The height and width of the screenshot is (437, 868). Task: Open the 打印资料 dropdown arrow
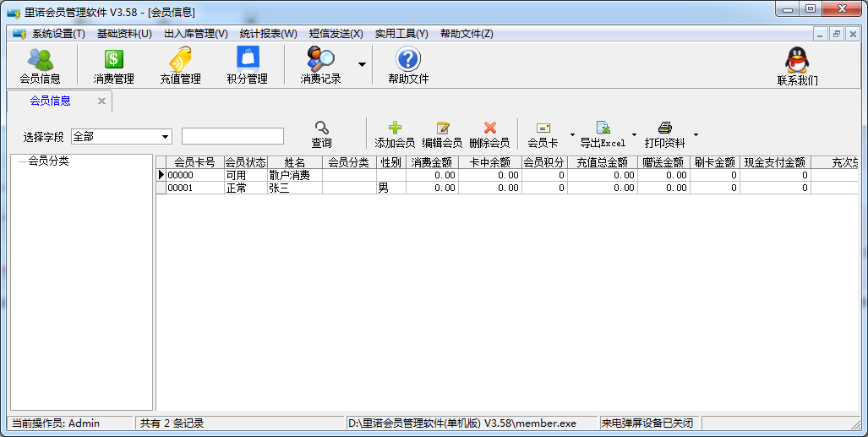(x=696, y=134)
